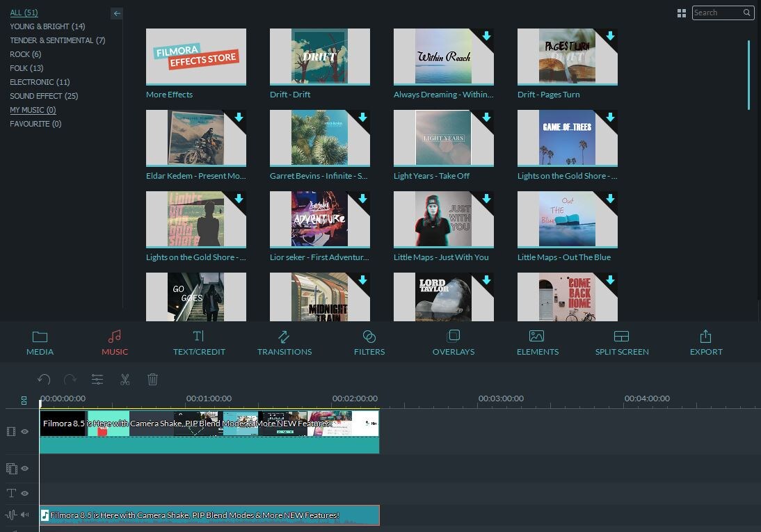Click the redo arrow icon
This screenshot has width=761, height=532.
point(70,379)
